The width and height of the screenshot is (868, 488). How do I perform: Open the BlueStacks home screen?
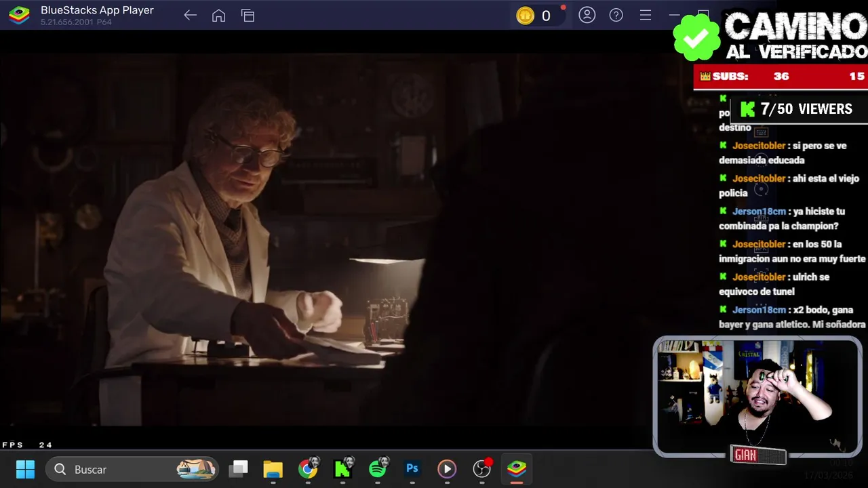coord(218,16)
